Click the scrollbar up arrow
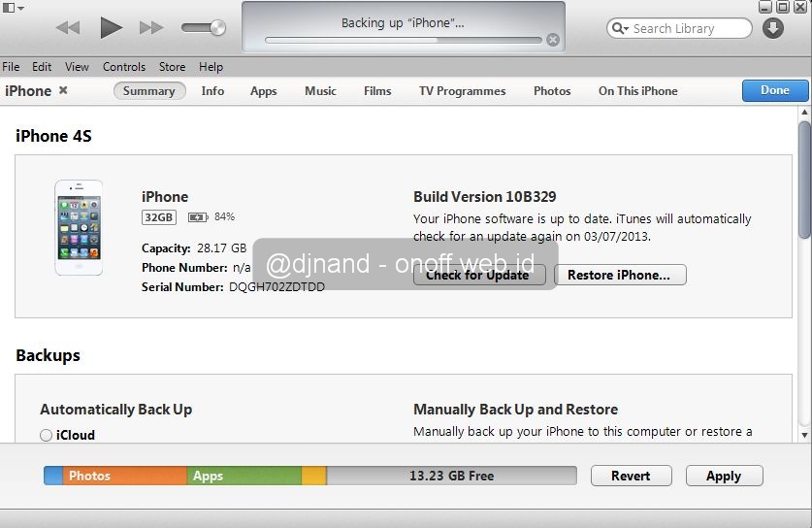 click(804, 112)
